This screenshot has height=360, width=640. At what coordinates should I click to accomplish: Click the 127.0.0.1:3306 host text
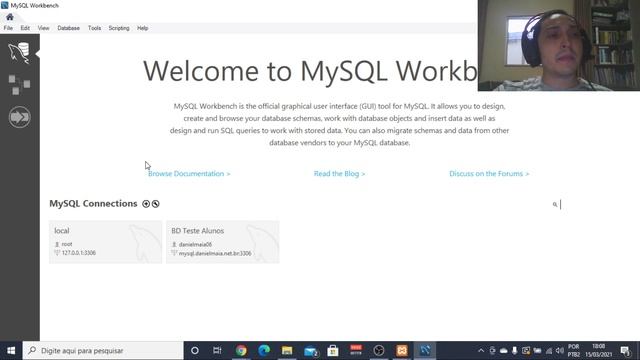(x=79, y=253)
